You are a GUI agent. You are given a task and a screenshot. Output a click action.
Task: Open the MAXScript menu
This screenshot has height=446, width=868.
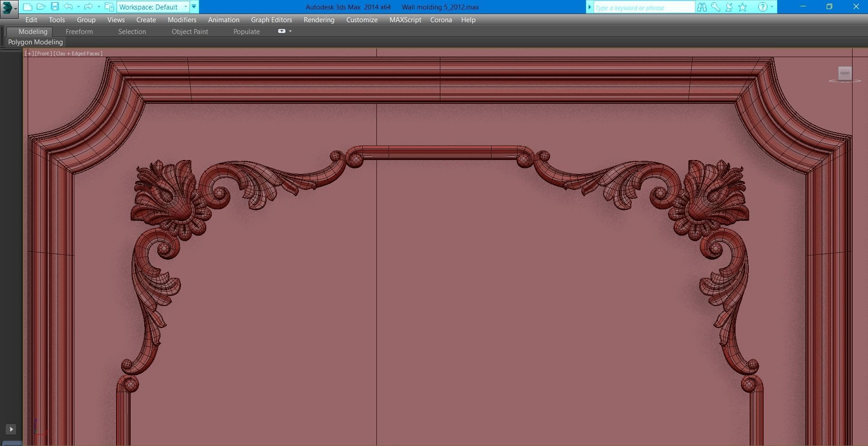[x=405, y=20]
